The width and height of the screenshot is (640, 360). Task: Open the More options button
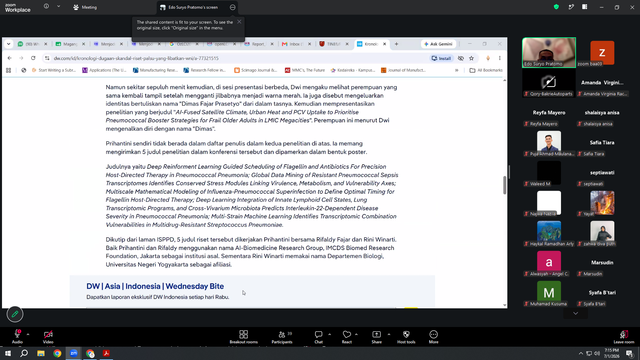coord(433,337)
